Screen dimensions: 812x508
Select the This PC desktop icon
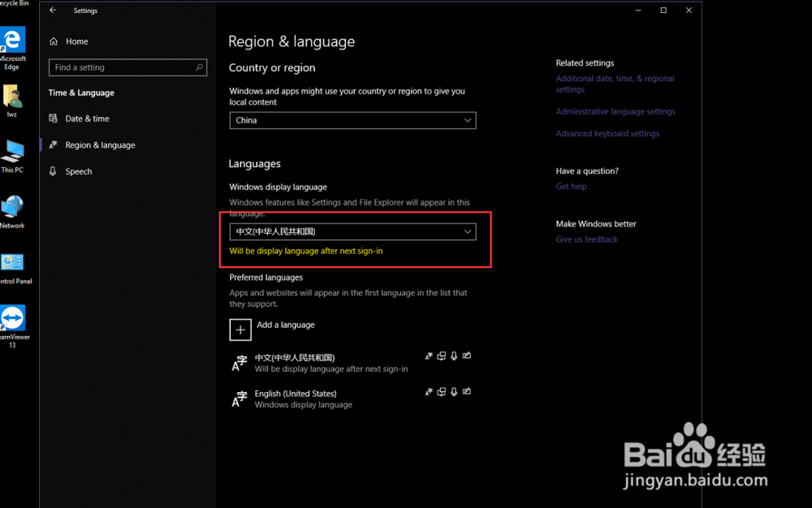(12, 157)
